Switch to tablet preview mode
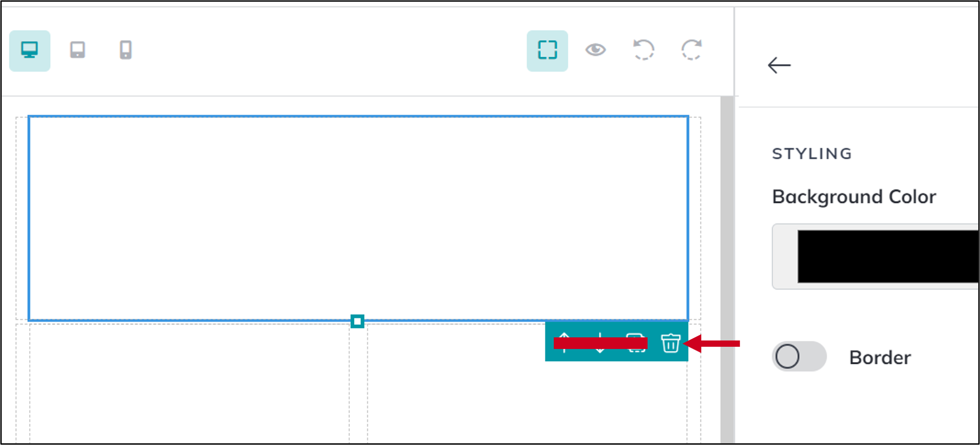The image size is (980, 445). 77,50
